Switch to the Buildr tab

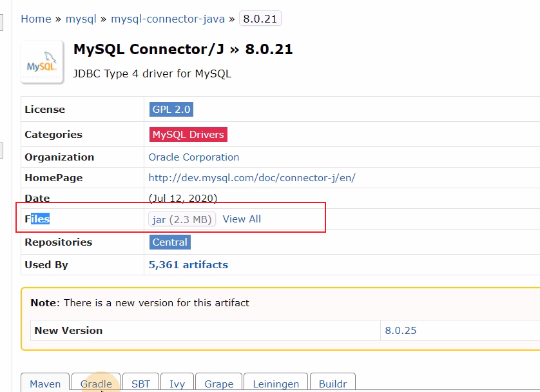tap(333, 383)
